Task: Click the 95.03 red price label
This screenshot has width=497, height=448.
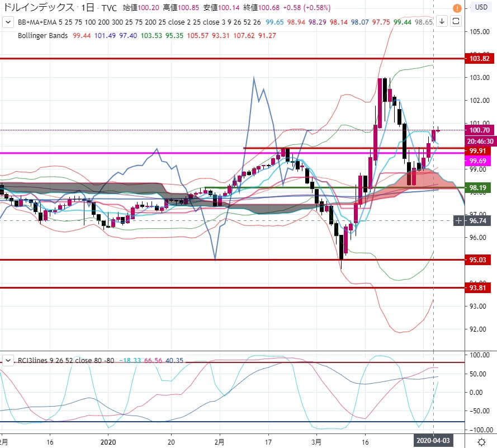Action: 477,260
